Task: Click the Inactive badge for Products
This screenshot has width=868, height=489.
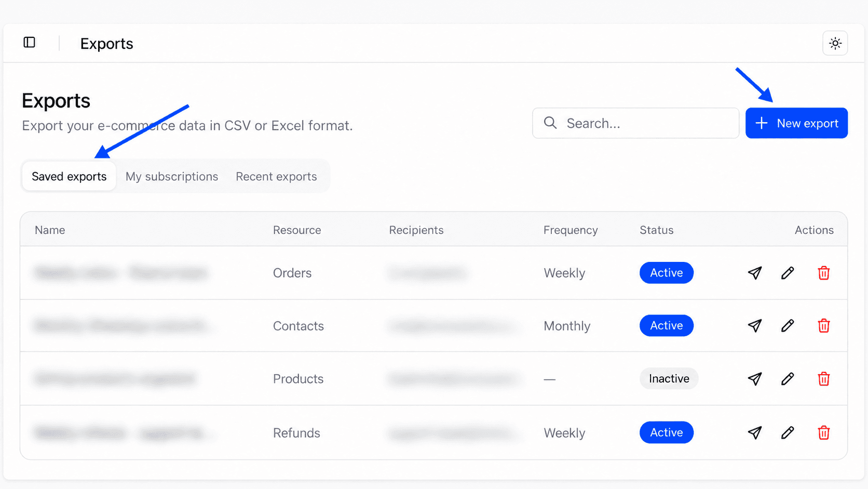Action: click(x=669, y=379)
